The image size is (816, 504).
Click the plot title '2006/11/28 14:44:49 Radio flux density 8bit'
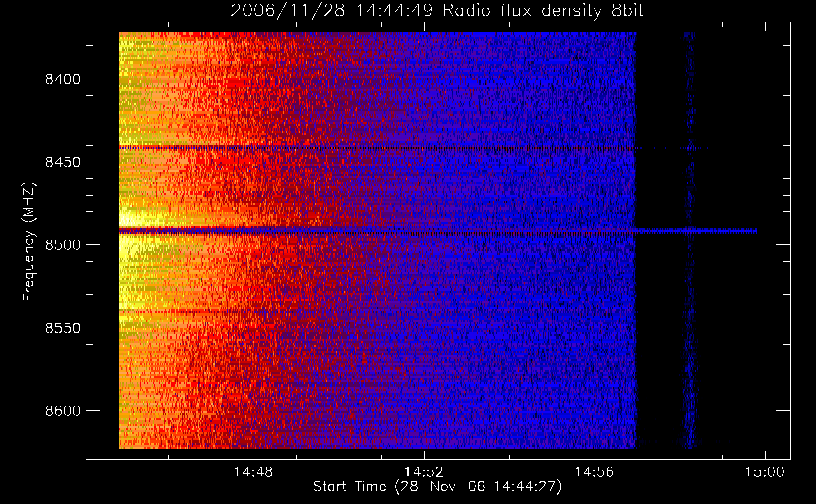click(x=437, y=10)
